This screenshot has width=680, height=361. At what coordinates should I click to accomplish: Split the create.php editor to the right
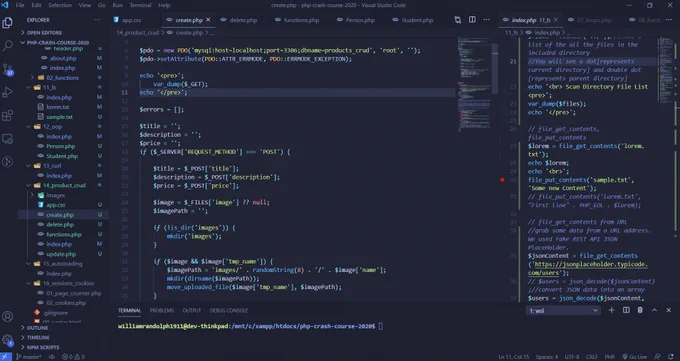472,20
